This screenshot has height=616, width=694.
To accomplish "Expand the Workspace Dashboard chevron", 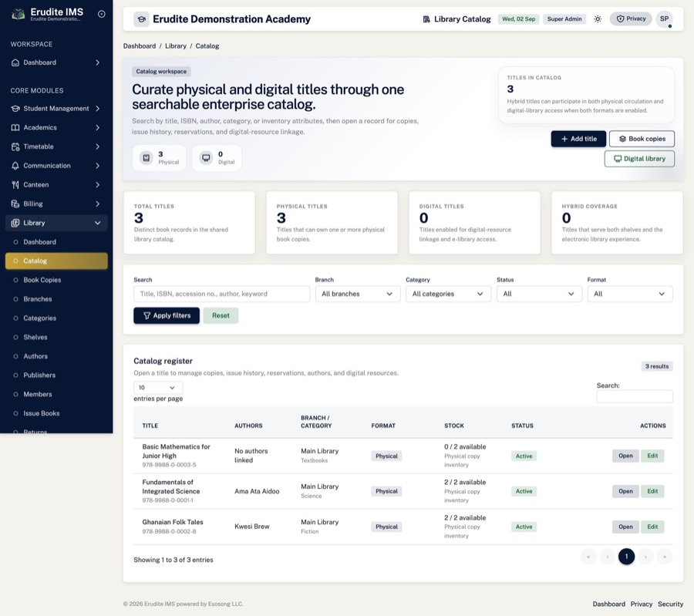I will point(97,62).
